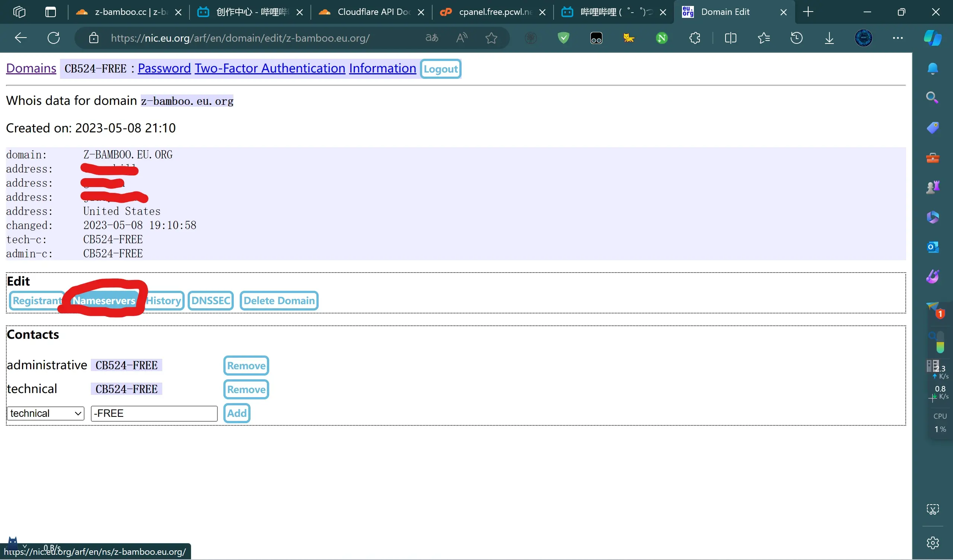The image size is (953, 560).
Task: Click the back navigation arrow
Action: pos(19,38)
